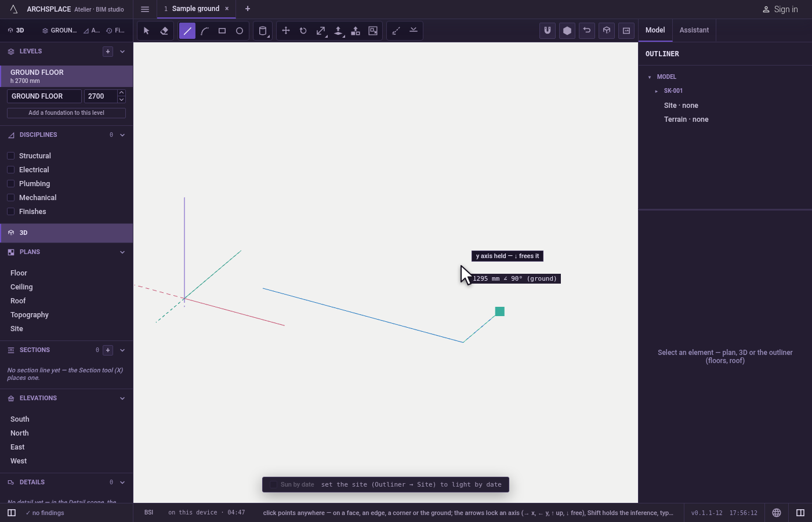The width and height of the screenshot is (812, 522).
Task: Check the Finishes discipline
Action: [10, 212]
